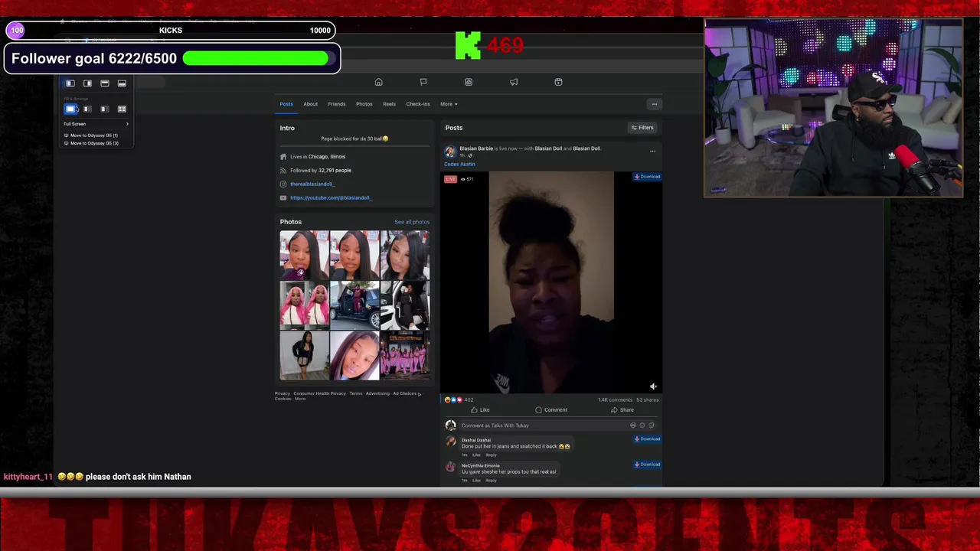980x551 pixels.
Task: Choose Move to Odyssey G5 (1)
Action: (91, 135)
